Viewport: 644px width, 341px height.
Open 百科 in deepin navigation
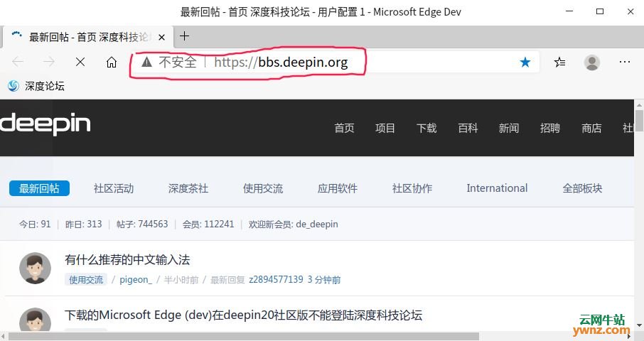468,128
